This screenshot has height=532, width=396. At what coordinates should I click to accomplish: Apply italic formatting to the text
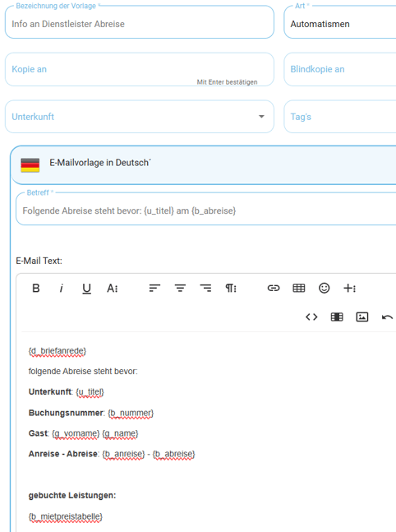coord(62,288)
